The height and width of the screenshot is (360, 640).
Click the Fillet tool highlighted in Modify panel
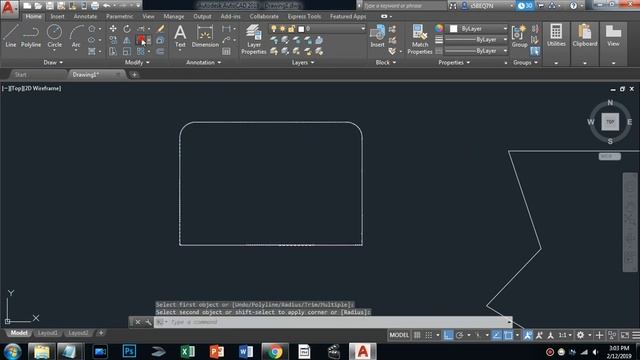tap(141, 40)
